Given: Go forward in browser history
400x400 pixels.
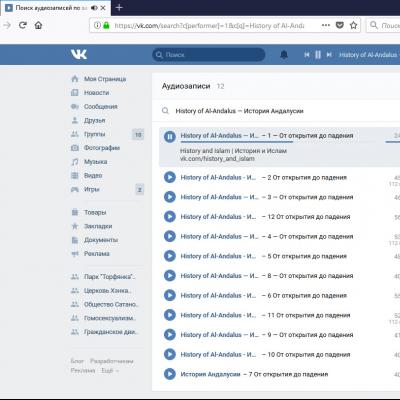Looking at the screenshot, I should click(7, 25).
